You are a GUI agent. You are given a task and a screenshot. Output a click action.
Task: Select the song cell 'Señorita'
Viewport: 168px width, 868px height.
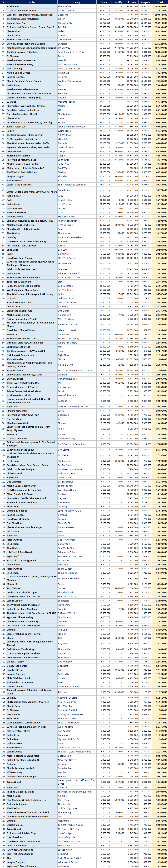[77, 44]
